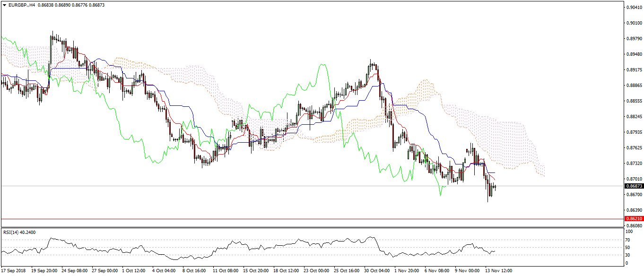Screen dimensions: 644x276
Task: Click the divider between price chart and RSI panel
Action: click(284, 228)
